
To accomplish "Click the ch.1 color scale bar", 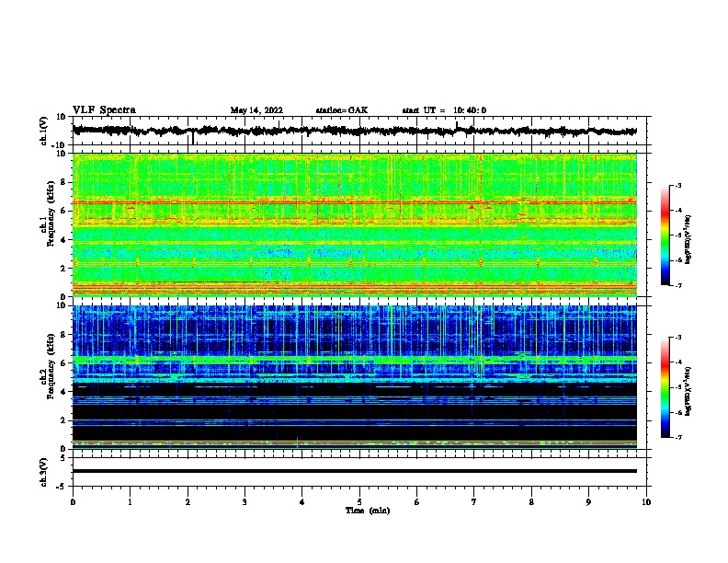I will pyautogui.click(x=665, y=236).
